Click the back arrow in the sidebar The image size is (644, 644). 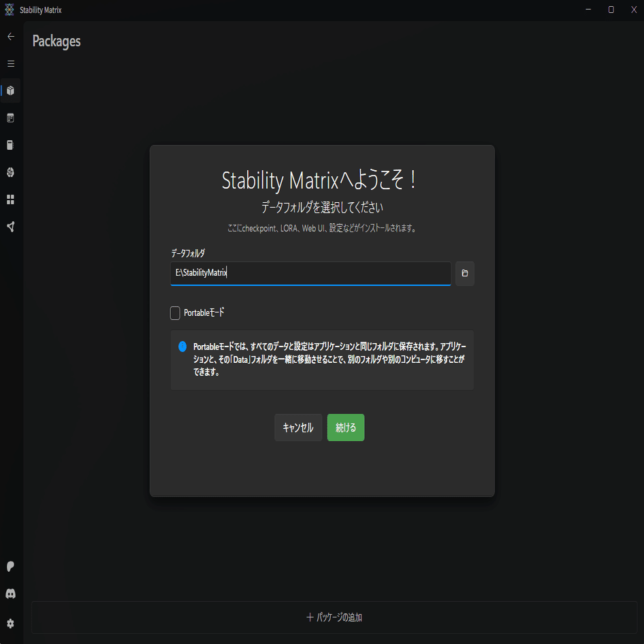tap(11, 37)
